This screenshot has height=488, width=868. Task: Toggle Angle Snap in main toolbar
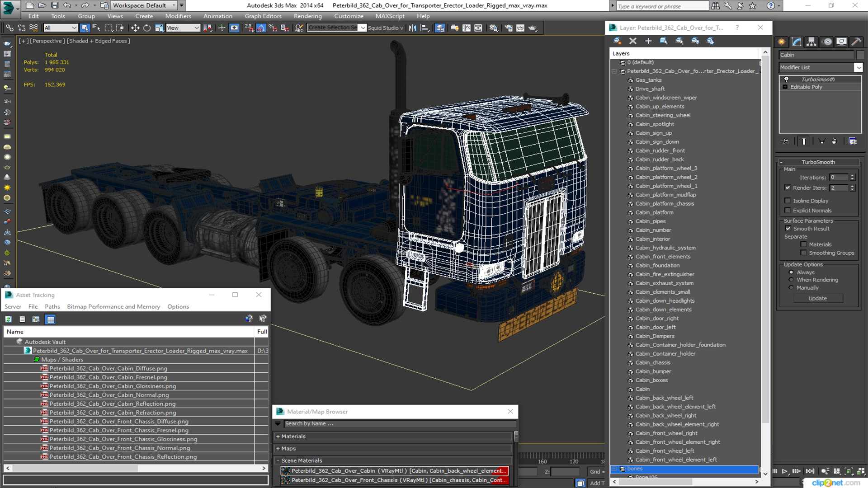(x=261, y=28)
